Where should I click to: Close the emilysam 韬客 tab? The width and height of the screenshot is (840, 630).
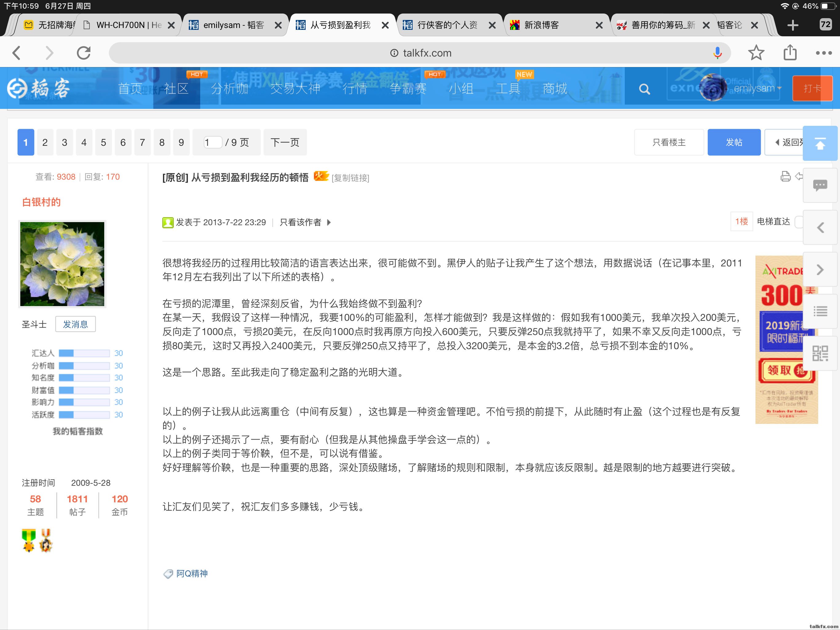pyautogui.click(x=278, y=26)
